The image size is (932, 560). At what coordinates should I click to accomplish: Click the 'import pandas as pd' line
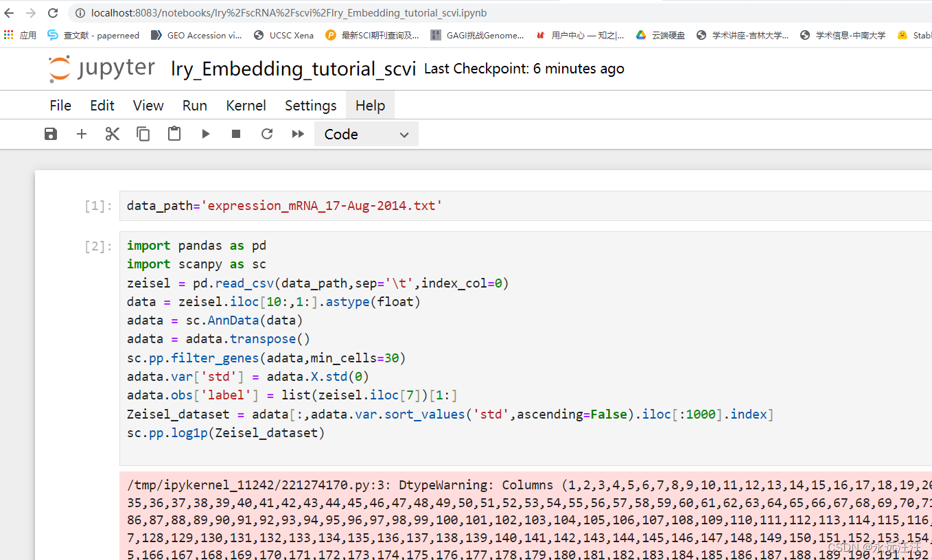pos(196,246)
